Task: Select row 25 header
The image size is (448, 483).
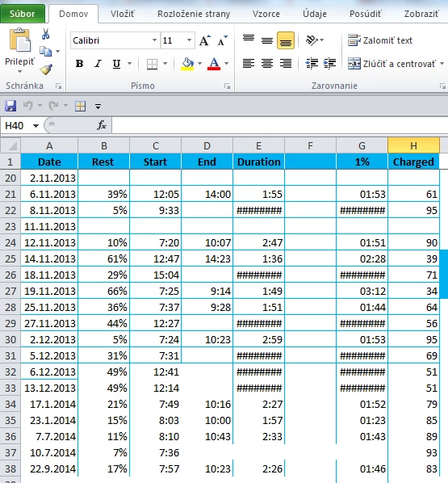Action: (x=10, y=258)
